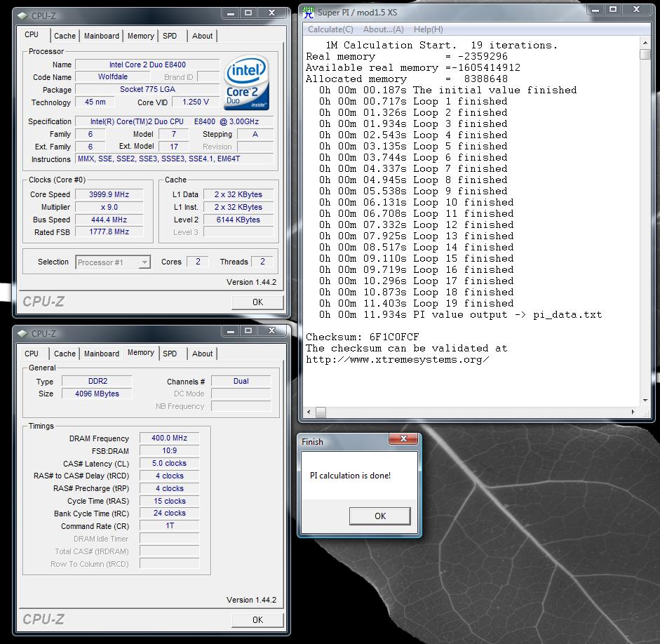
Task: Click the Rated FSB value 1777.8 MHz
Action: click(109, 232)
